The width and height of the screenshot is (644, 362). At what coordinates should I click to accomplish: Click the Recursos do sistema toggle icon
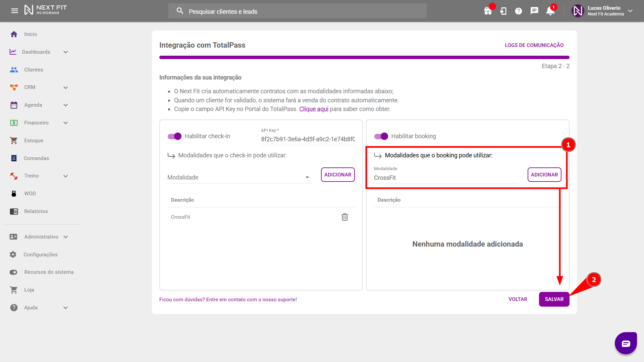[13, 272]
